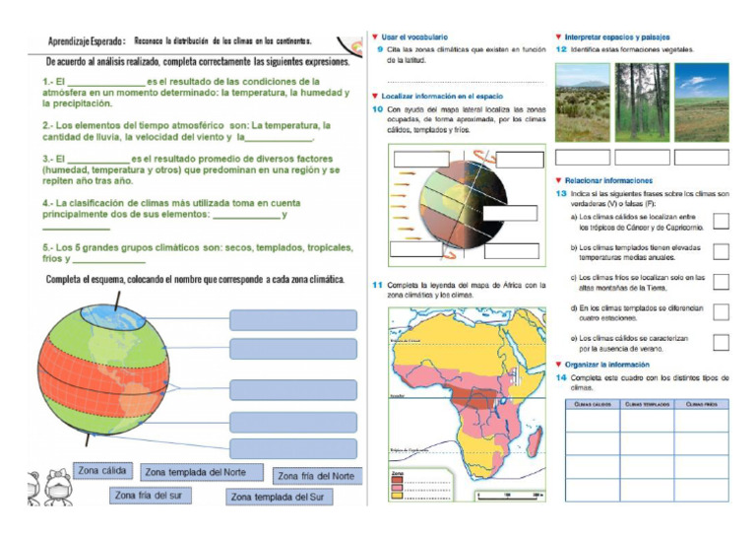Click the blue box linked to the south pole

(293, 448)
